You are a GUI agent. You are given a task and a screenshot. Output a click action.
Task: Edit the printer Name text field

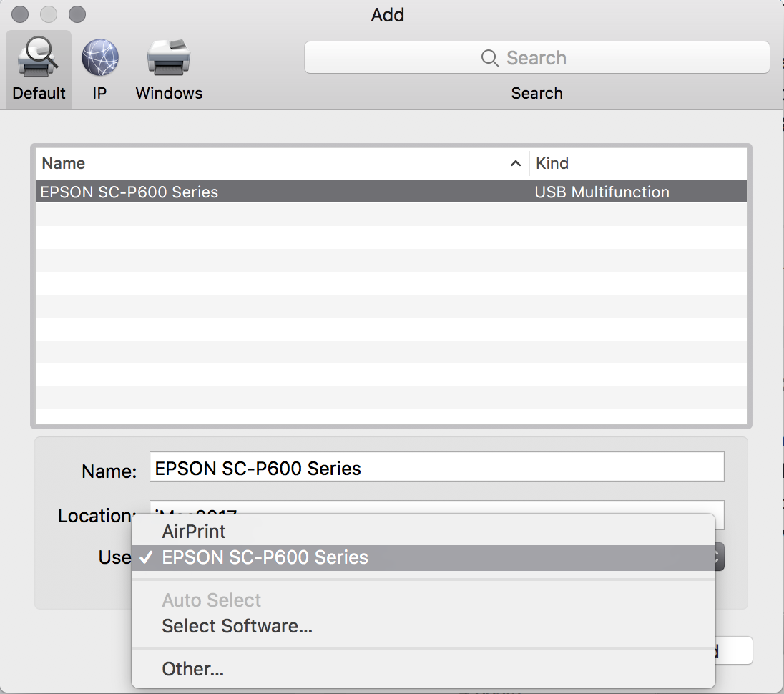(436, 467)
